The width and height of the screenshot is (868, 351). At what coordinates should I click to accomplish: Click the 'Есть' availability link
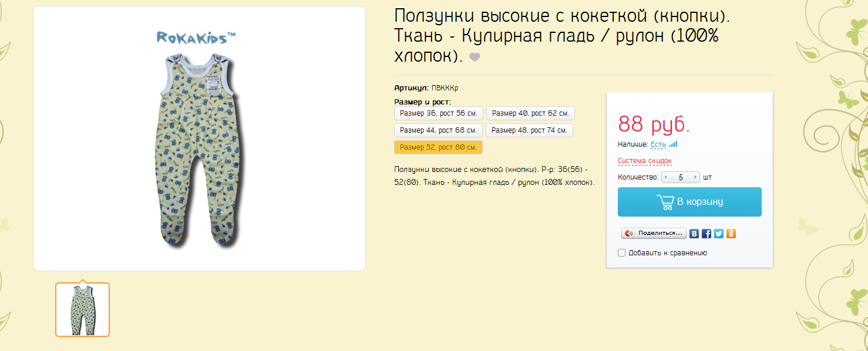658,144
